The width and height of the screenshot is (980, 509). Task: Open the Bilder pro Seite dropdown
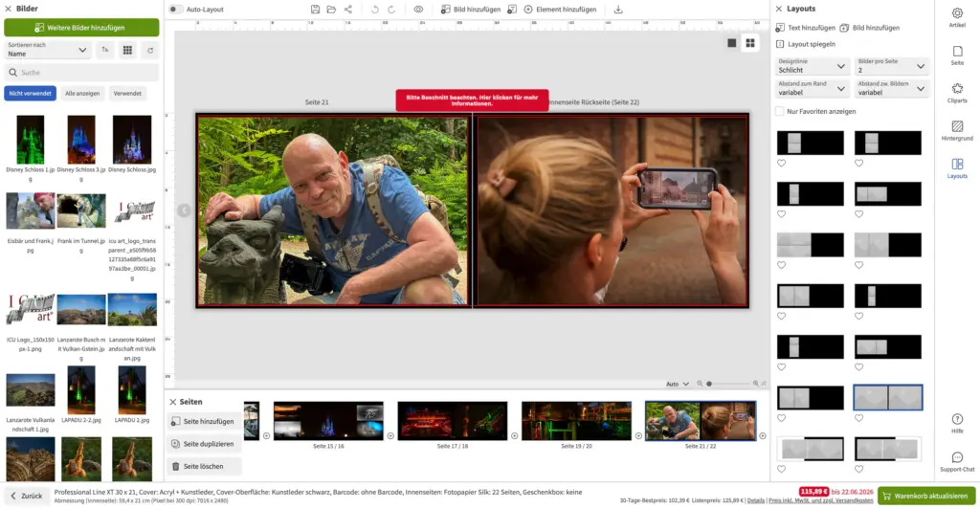[891, 66]
